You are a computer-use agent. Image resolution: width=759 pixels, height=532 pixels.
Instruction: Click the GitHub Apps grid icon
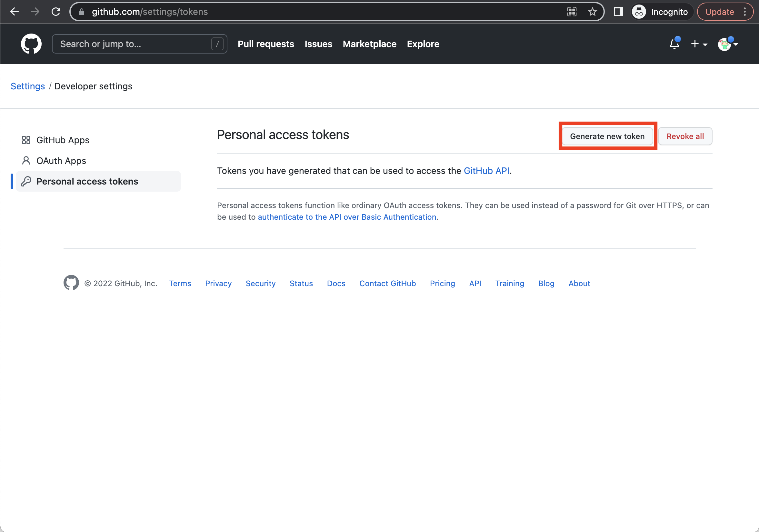tap(26, 140)
